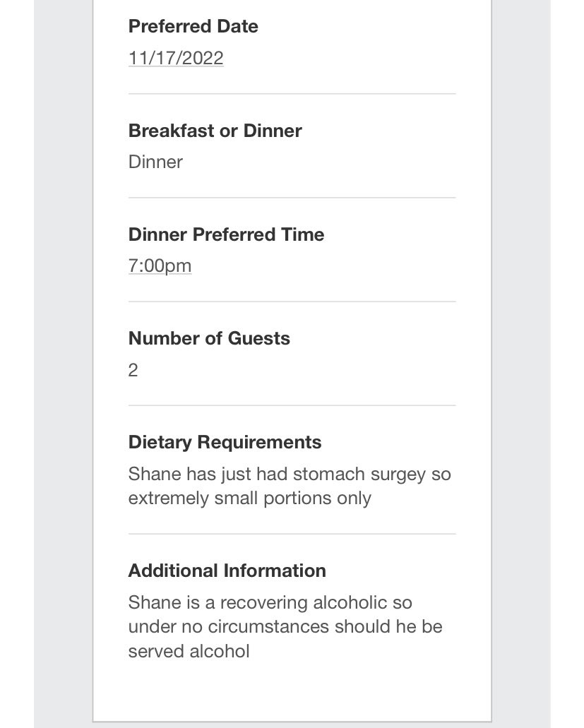Image resolution: width=584 pixels, height=728 pixels.
Task: Click the words 'served alcohol'
Action: [189, 652]
